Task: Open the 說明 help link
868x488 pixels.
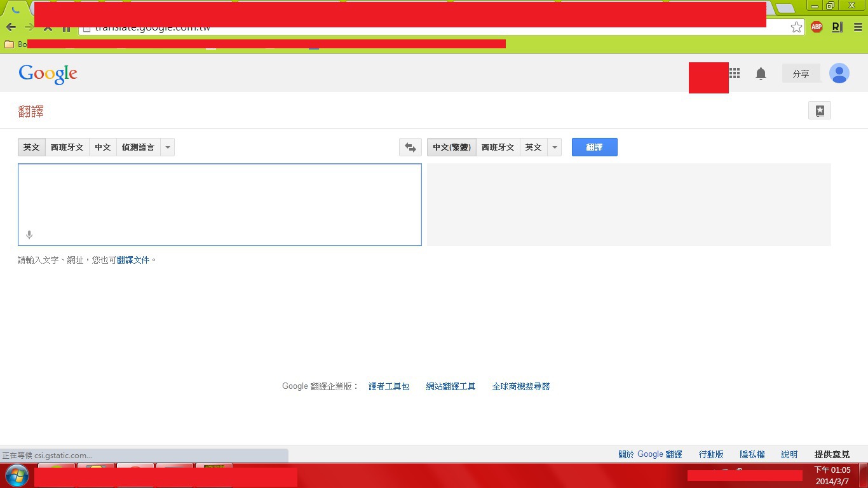Action: [x=789, y=454]
